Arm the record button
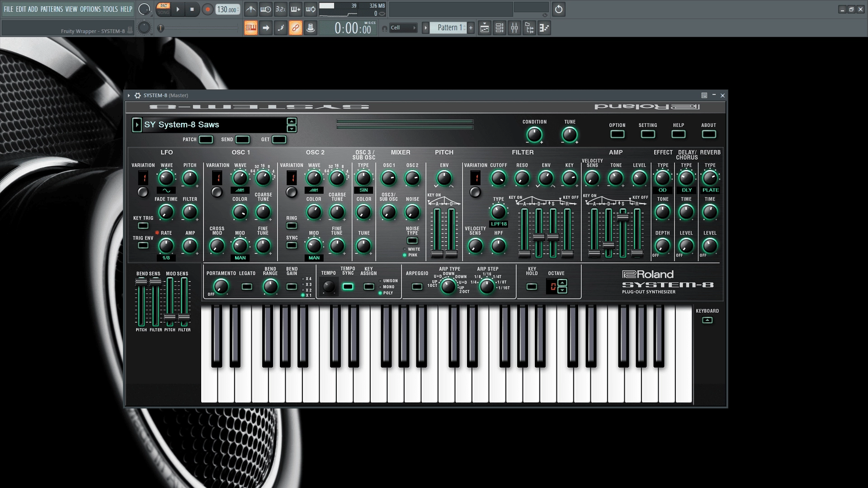The height and width of the screenshot is (488, 868). pos(208,9)
